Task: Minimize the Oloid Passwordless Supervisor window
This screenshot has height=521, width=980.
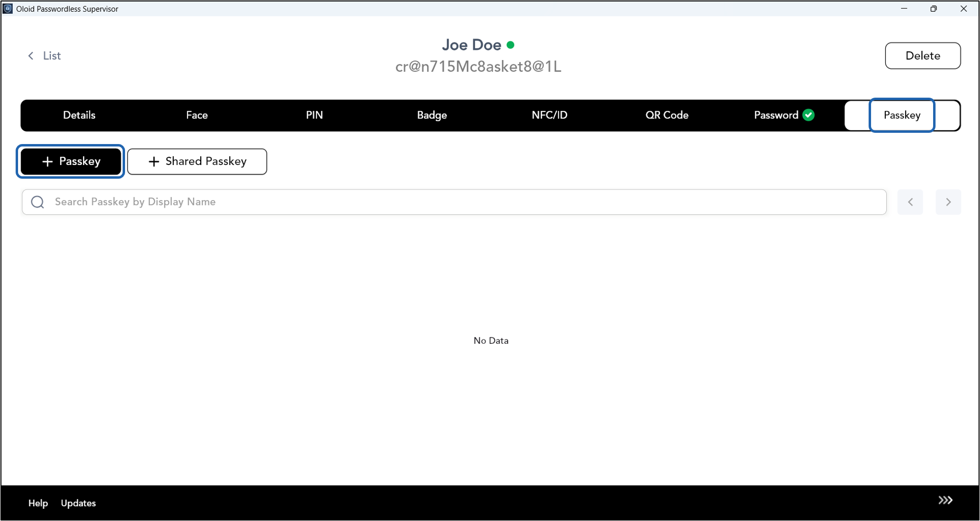Action: [x=904, y=9]
